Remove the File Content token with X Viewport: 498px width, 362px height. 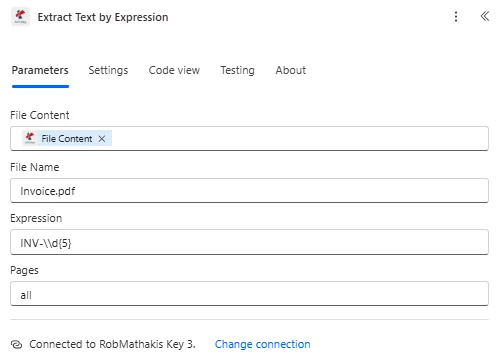(x=102, y=139)
